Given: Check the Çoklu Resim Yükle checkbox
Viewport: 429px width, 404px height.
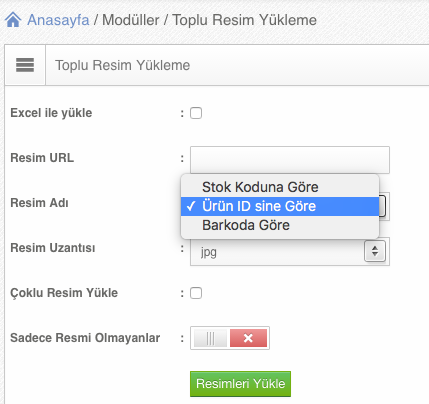Looking at the screenshot, I should 196,293.
